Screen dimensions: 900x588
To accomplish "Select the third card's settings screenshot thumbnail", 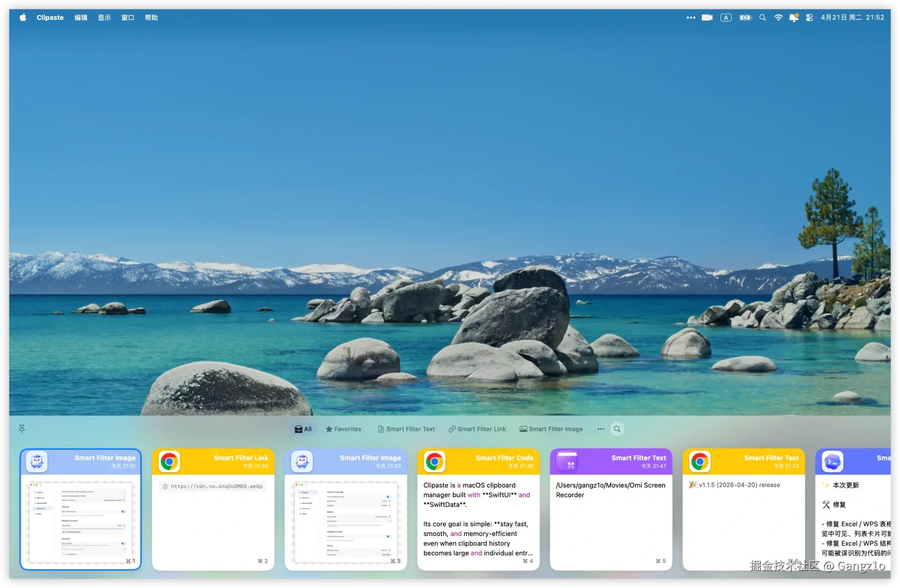I will coord(345,521).
